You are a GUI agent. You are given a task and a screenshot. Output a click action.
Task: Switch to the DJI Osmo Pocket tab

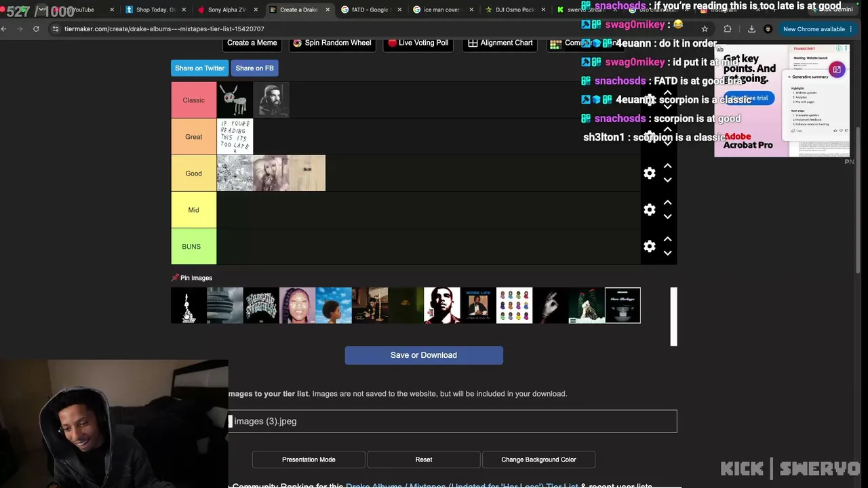pyautogui.click(x=514, y=10)
